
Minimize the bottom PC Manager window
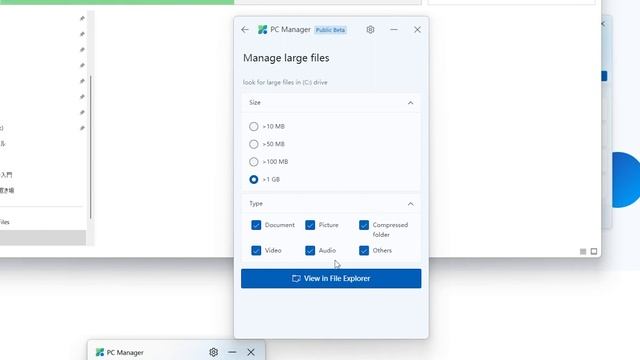[x=232, y=352]
